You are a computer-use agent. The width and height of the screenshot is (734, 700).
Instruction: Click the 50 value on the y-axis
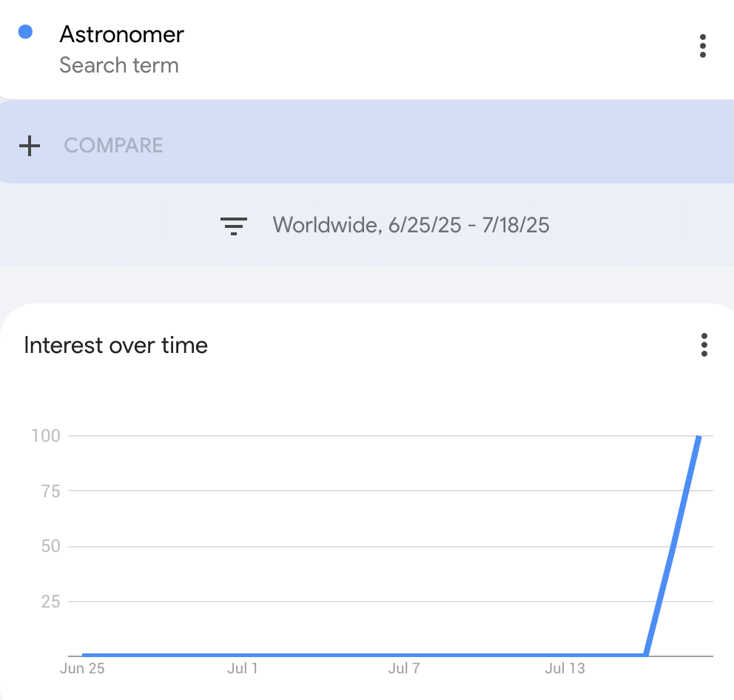coord(50,546)
